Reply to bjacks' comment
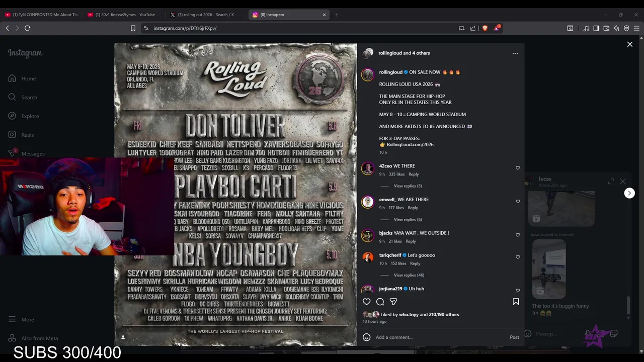Image resolution: width=644 pixels, height=362 pixels. click(411, 241)
